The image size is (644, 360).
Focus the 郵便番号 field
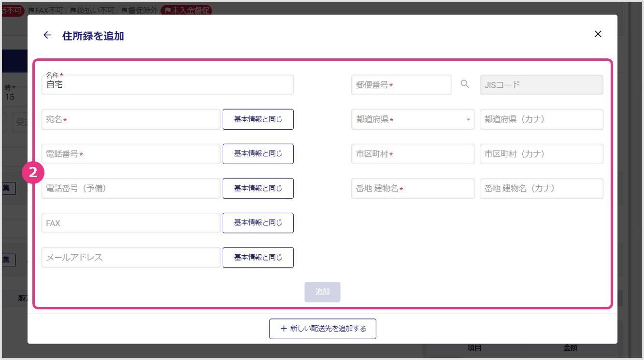pos(401,85)
